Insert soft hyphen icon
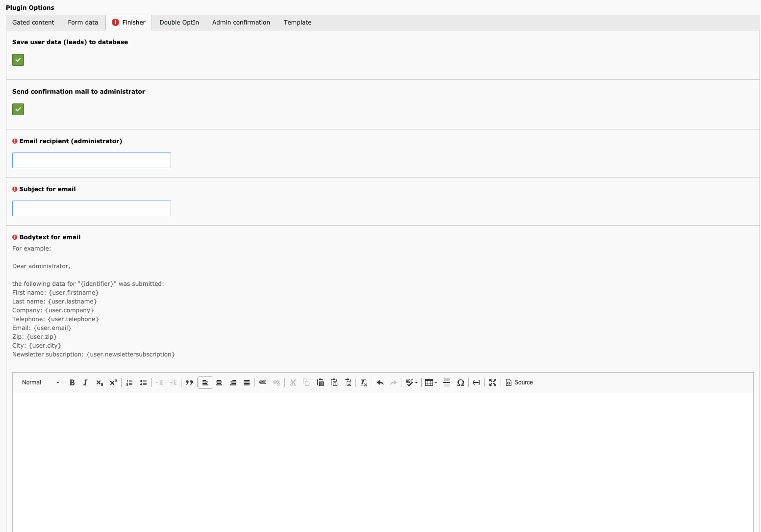Image resolution: width=761 pixels, height=532 pixels. click(477, 382)
